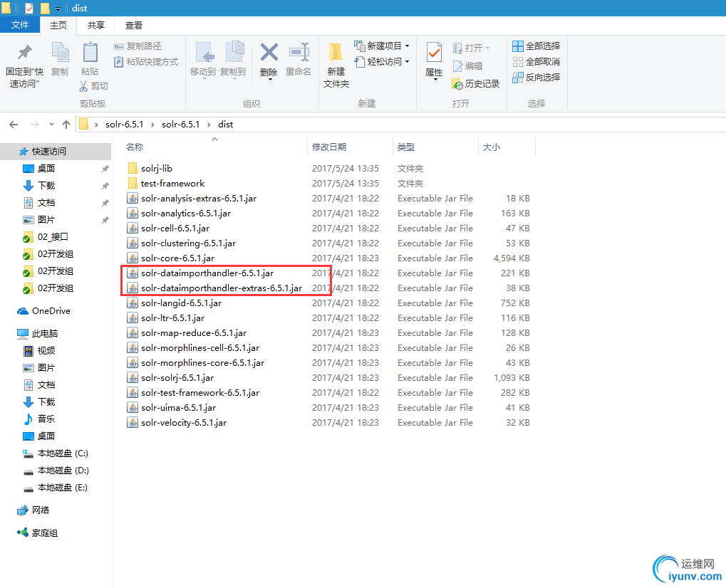The width and height of the screenshot is (726, 588).
Task: Sort by Name (名称) column header
Action: coord(135,147)
